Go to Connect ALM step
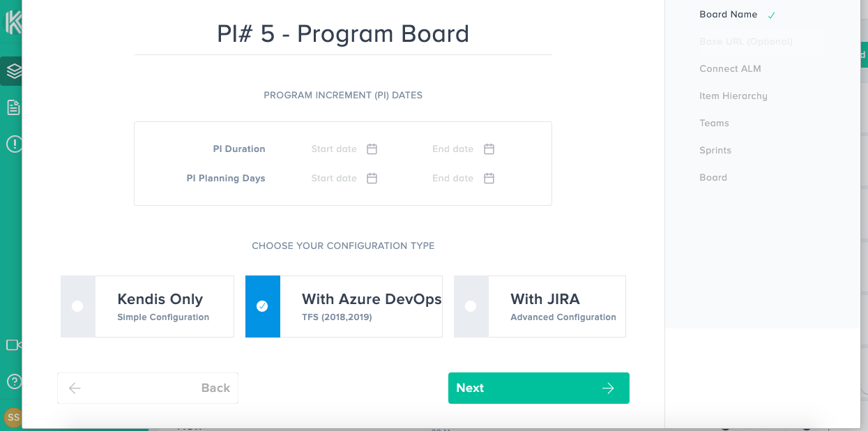868x431 pixels. tap(730, 69)
